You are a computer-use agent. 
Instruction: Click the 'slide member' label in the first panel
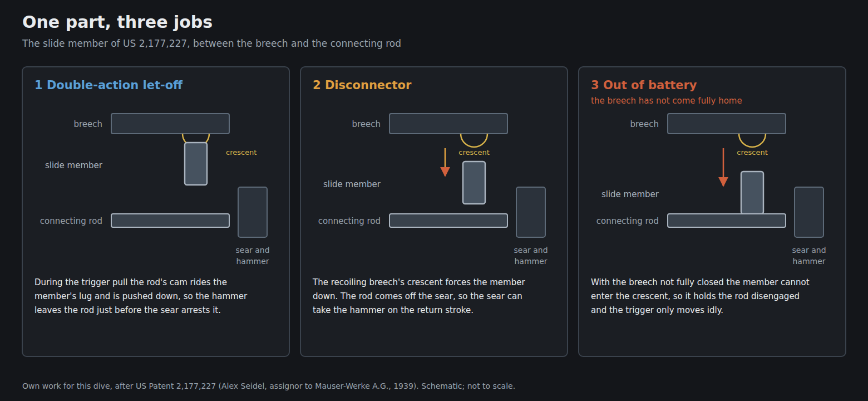coord(73,165)
